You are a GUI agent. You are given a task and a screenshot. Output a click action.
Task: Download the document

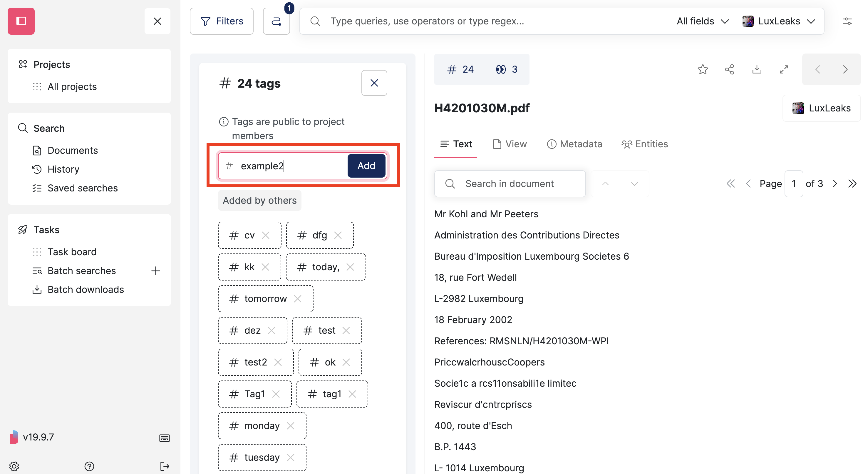pyautogui.click(x=757, y=69)
